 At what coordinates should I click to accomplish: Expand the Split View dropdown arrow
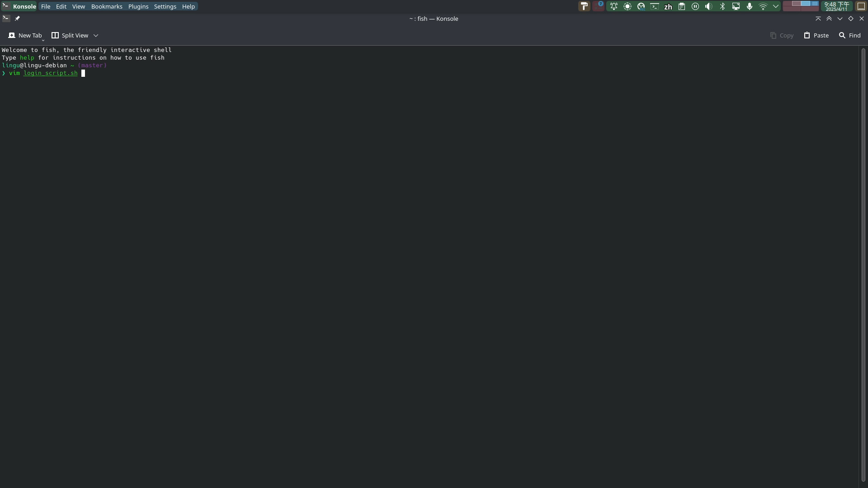point(96,35)
